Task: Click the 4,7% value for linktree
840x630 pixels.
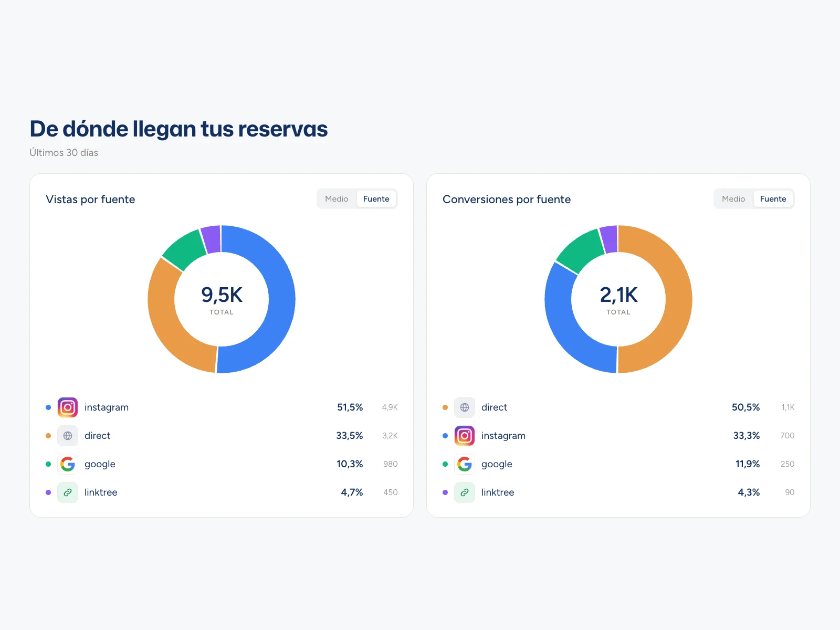Action: (x=352, y=492)
